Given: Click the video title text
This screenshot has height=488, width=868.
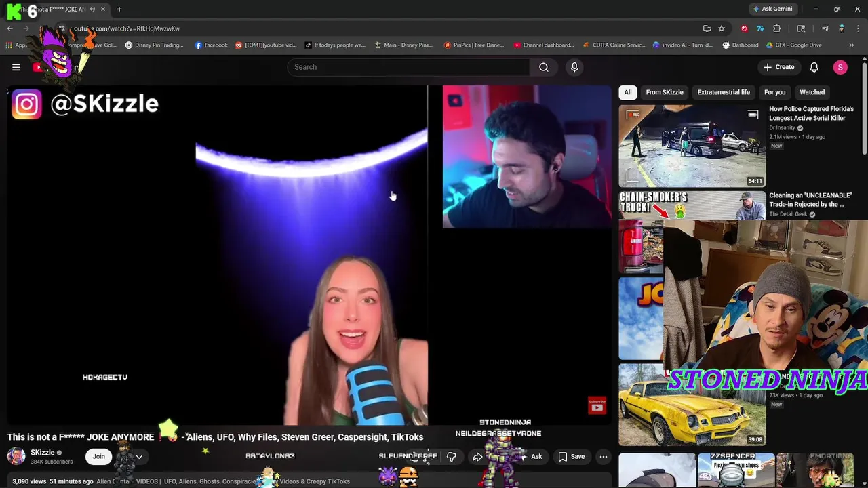Looking at the screenshot, I should [x=215, y=437].
